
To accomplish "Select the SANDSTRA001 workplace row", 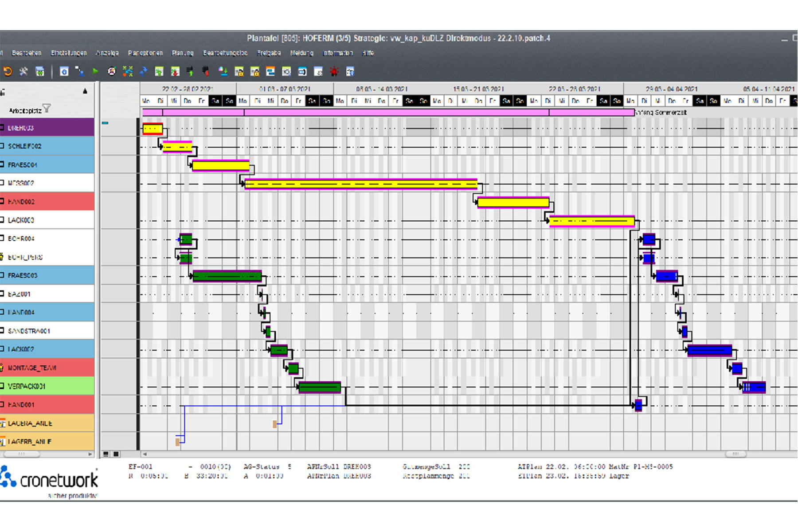I will 47,331.
